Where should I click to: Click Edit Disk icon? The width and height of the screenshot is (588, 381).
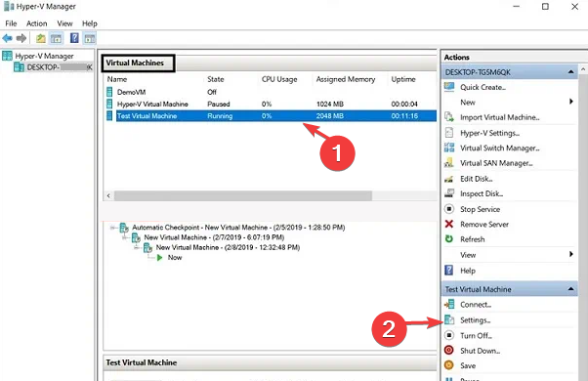pos(449,179)
